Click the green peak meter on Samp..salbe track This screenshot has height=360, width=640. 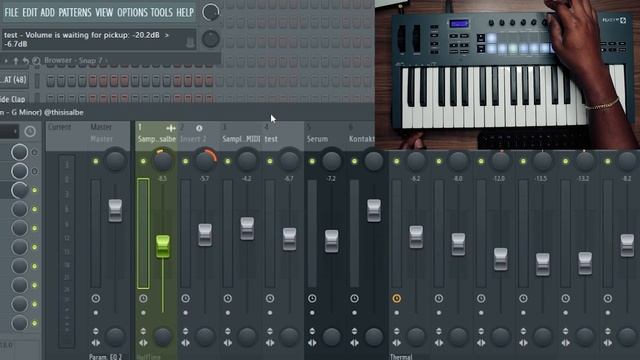[143, 233]
